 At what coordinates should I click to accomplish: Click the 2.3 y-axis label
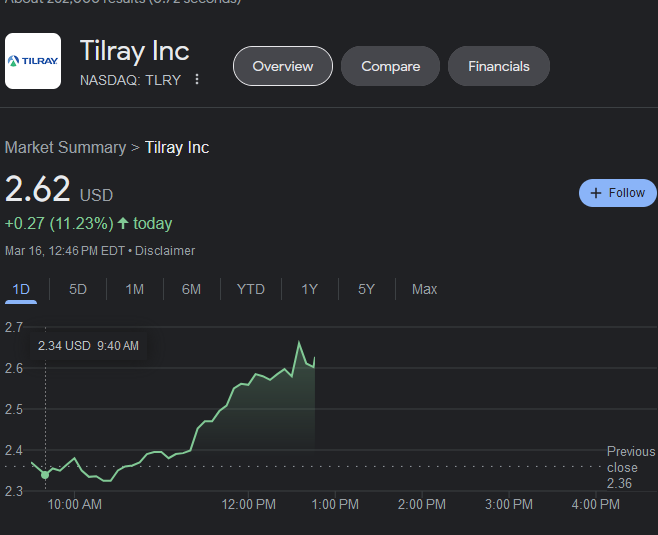click(x=14, y=491)
